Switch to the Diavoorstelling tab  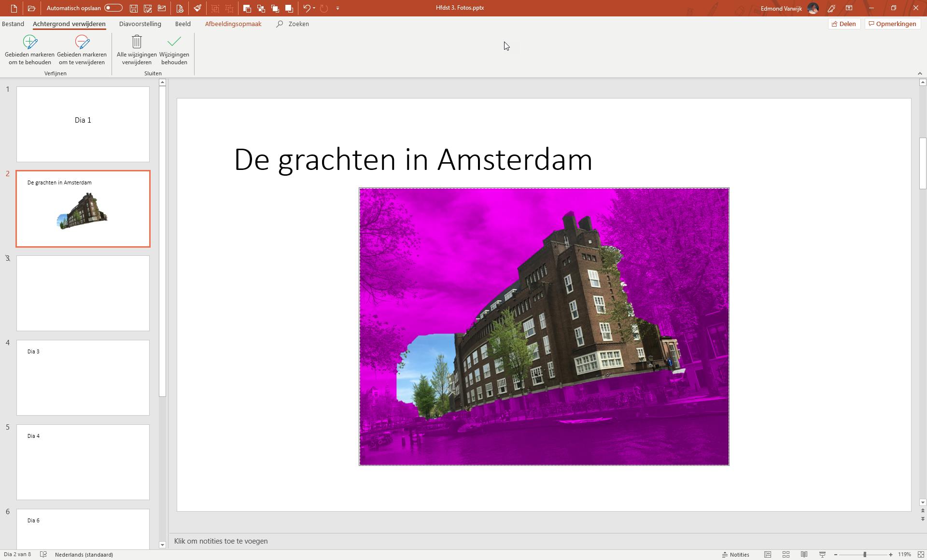tap(140, 24)
